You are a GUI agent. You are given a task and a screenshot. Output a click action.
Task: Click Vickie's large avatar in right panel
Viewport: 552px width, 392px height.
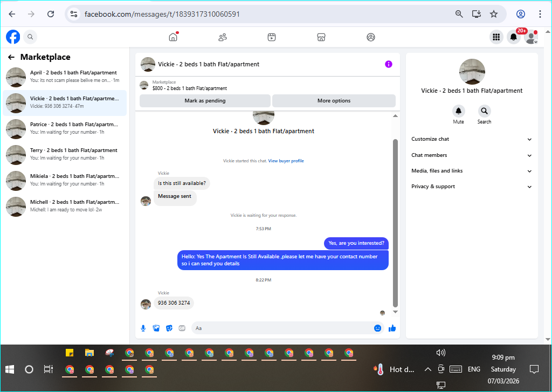[472, 72]
